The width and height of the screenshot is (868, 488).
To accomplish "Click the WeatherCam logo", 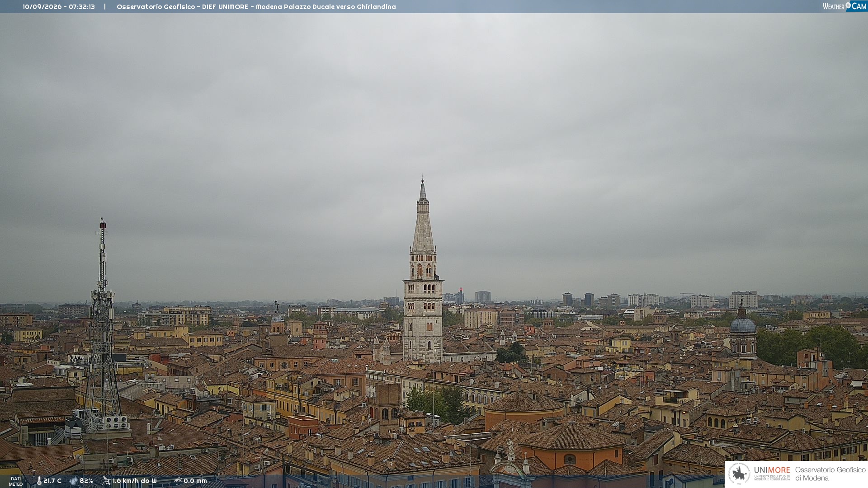I will pyautogui.click(x=844, y=6).
